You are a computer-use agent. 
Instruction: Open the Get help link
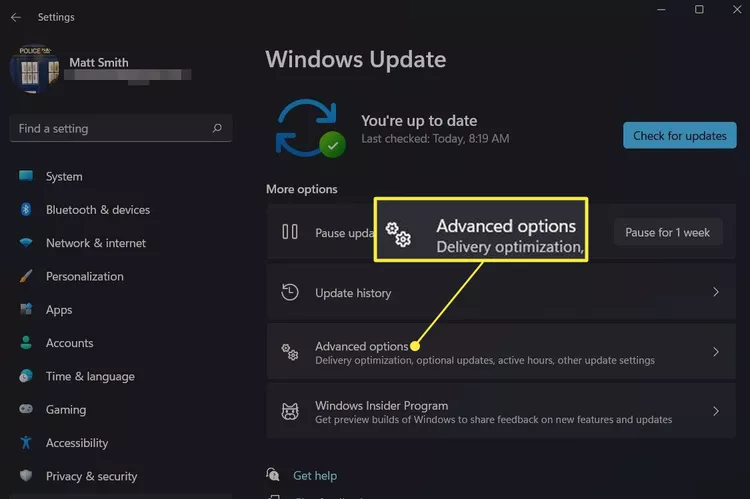click(315, 475)
